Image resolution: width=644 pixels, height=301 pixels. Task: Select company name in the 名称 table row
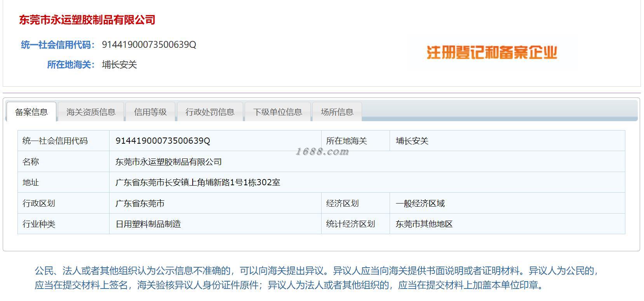(x=169, y=162)
